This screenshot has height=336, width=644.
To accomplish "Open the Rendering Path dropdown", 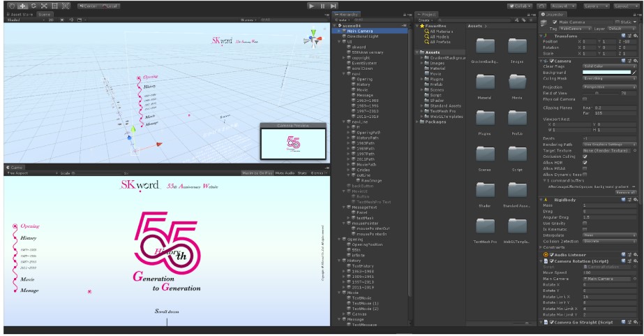I will click(x=610, y=145).
